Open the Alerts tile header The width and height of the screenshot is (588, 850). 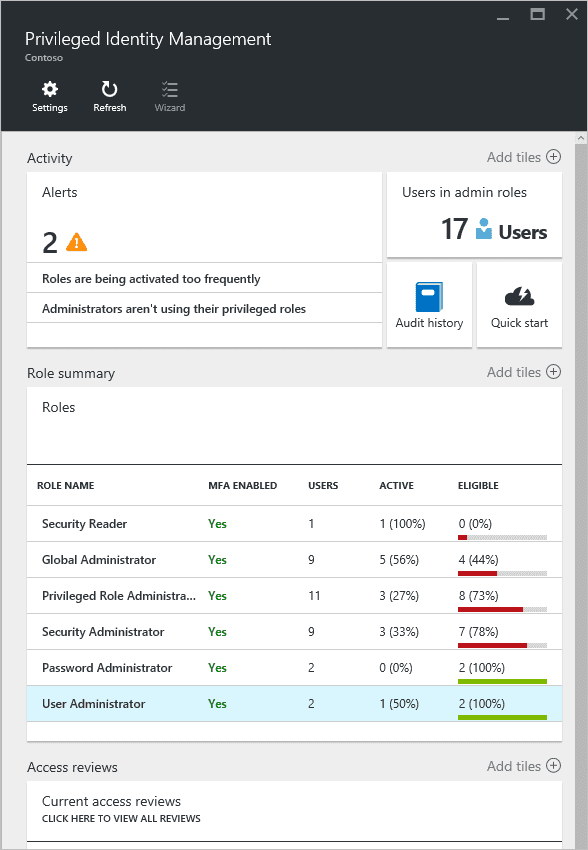click(60, 192)
